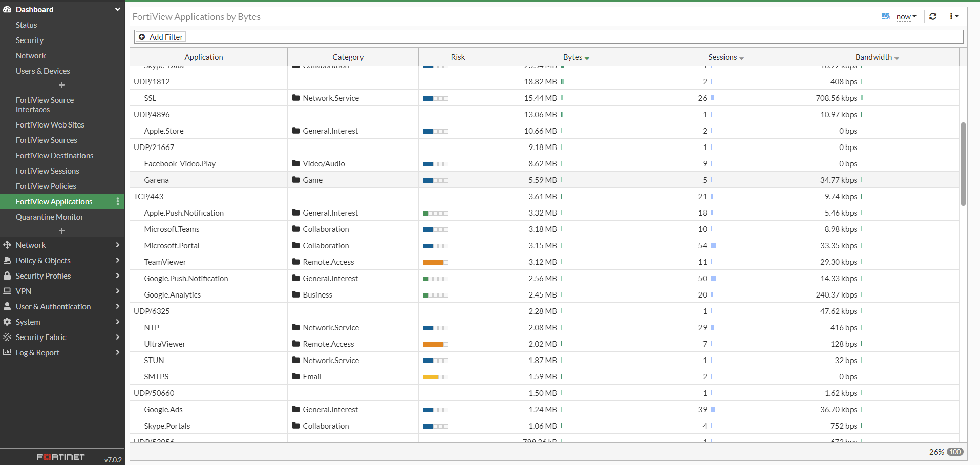The image size is (980, 465).
Task: Click the FortiView visualization icon beside now
Action: click(x=886, y=16)
